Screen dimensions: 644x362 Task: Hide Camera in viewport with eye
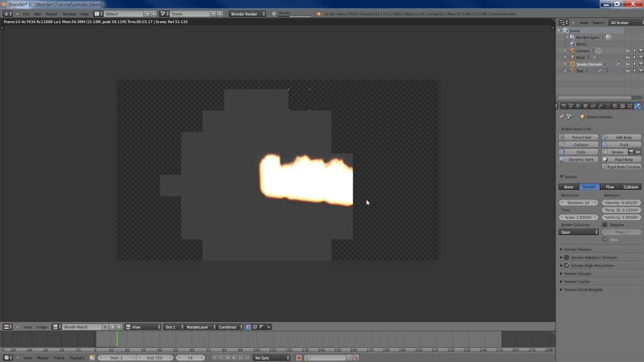pos(627,51)
